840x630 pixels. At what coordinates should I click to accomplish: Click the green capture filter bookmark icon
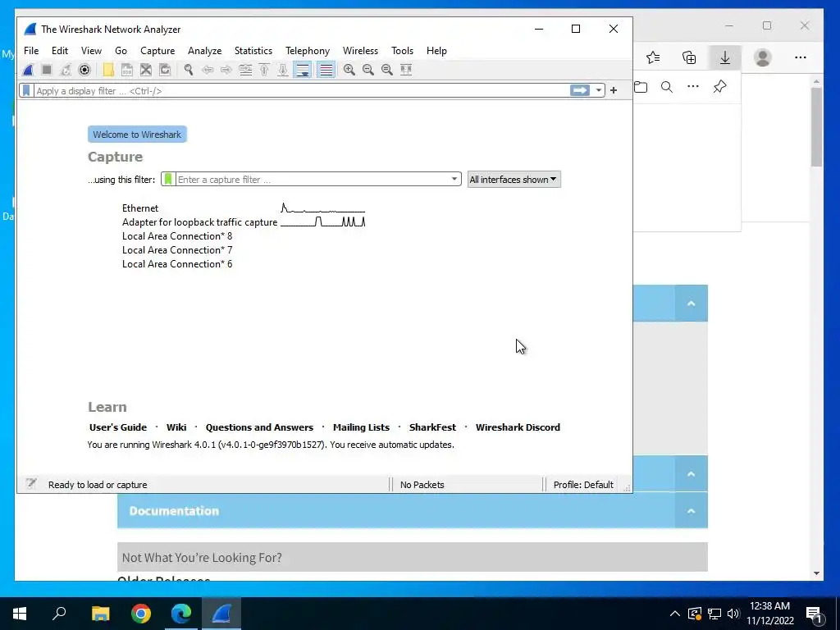[168, 179]
